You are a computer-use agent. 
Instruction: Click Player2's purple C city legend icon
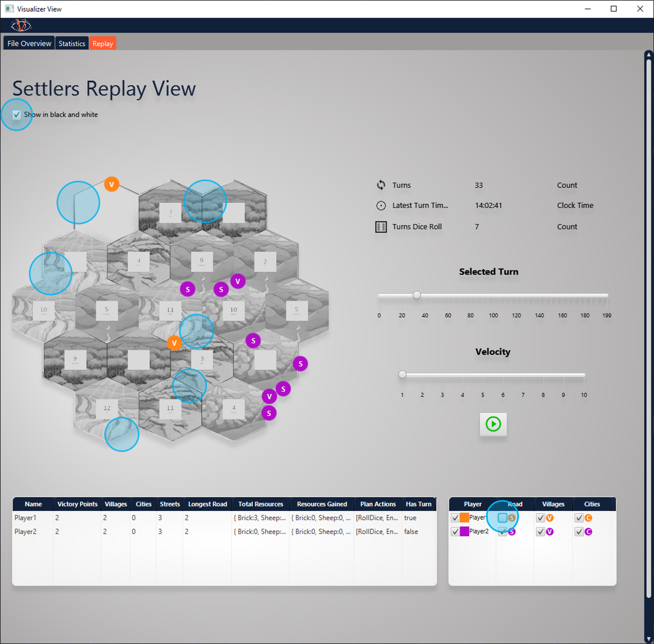click(588, 532)
